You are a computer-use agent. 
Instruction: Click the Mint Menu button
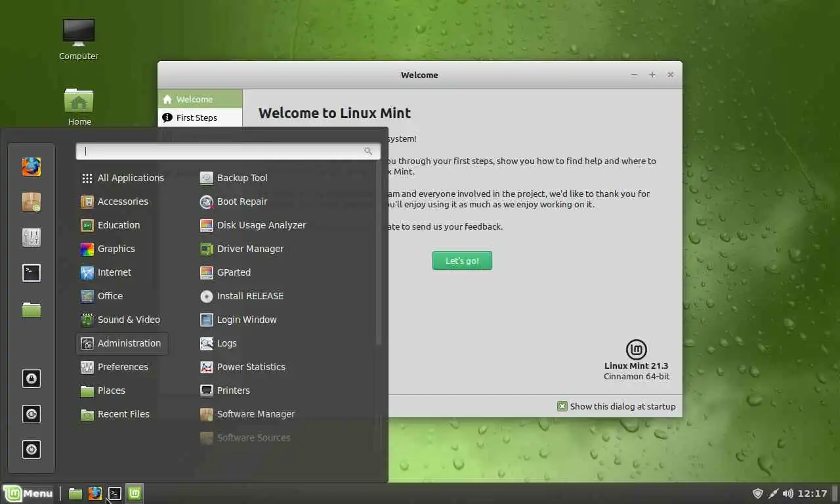tap(28, 493)
